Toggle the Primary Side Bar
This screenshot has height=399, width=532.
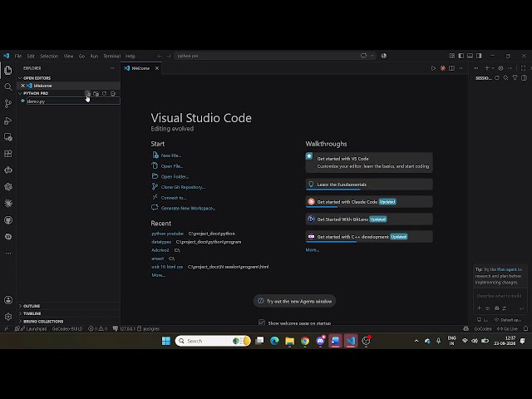coord(461,56)
